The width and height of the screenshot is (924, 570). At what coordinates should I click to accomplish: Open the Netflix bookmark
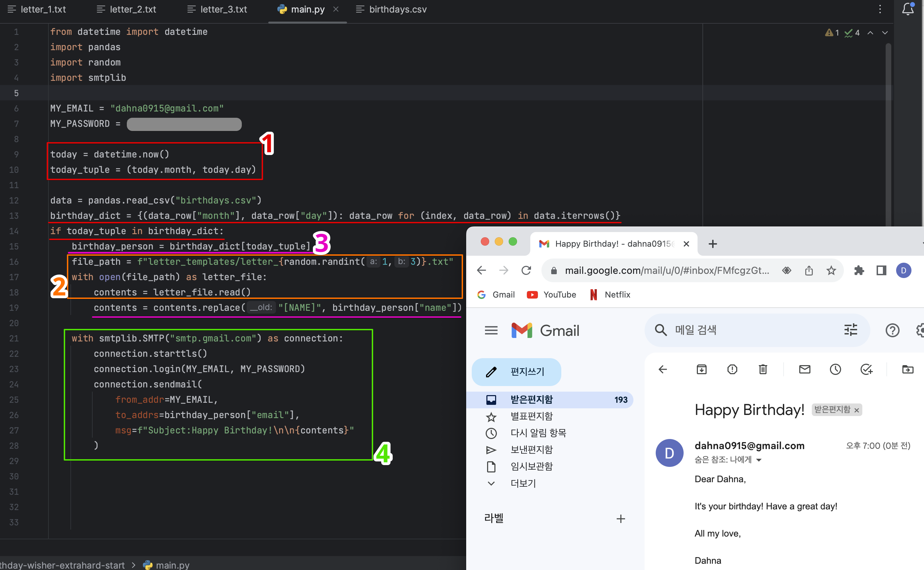coord(610,294)
